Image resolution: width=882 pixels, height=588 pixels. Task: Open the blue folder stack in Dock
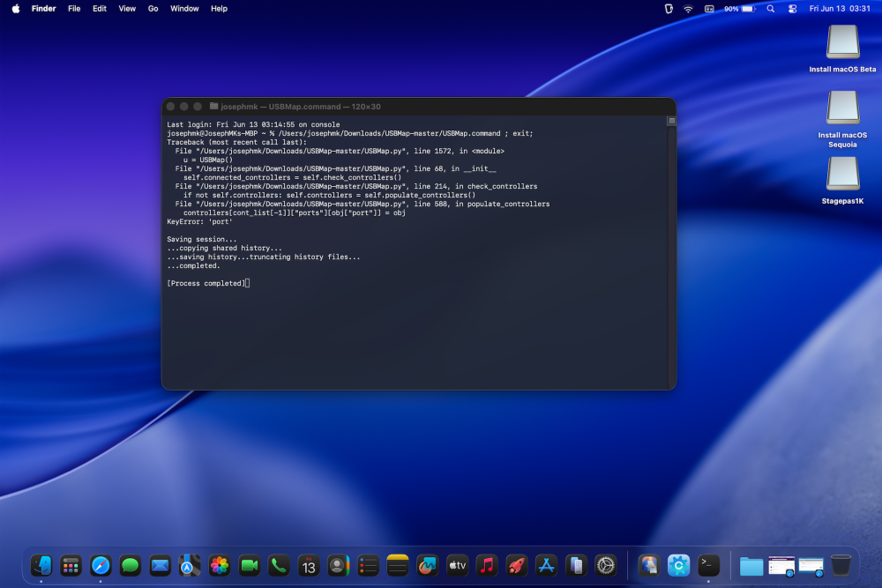(x=751, y=567)
